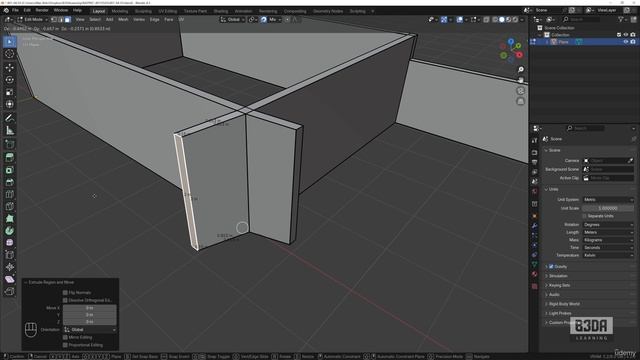Select the Shear tool
Screen dimensions: 640x360
coord(9,279)
